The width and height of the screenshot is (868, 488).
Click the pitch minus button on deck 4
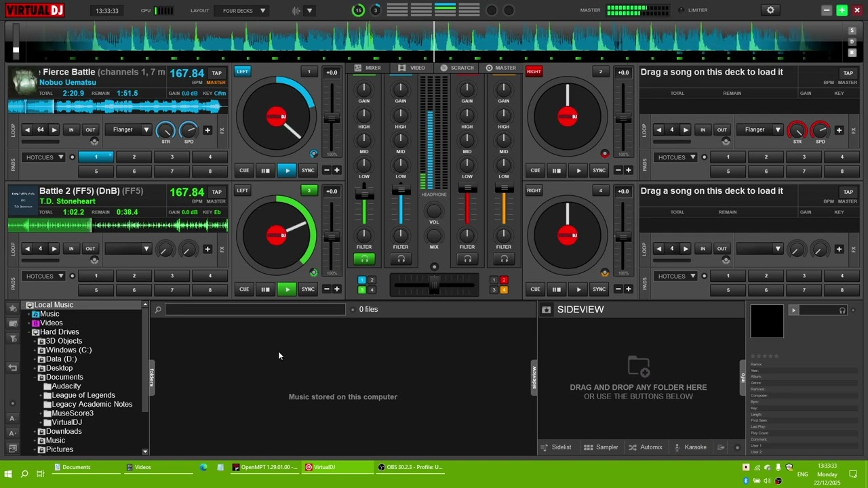point(618,289)
